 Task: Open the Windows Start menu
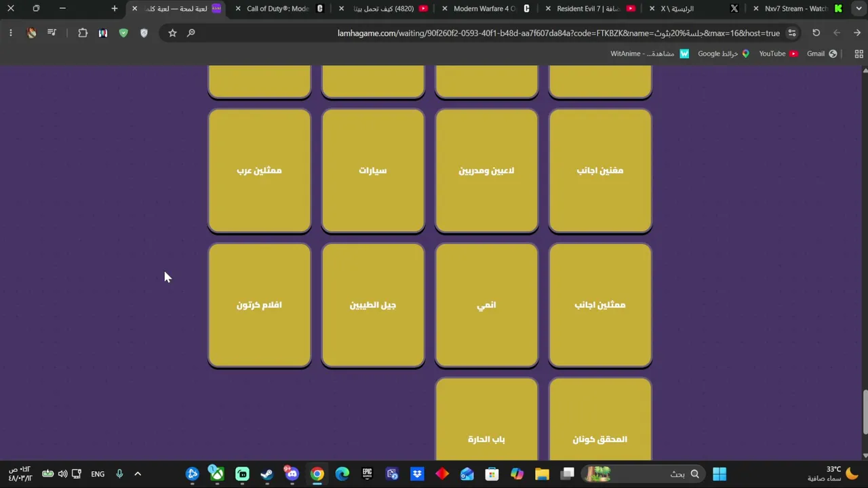coord(719,474)
